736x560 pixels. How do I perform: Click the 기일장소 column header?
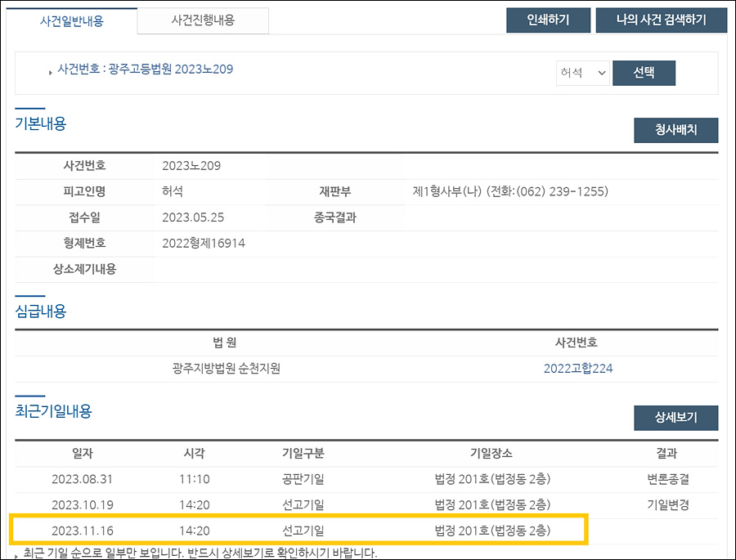point(491,454)
